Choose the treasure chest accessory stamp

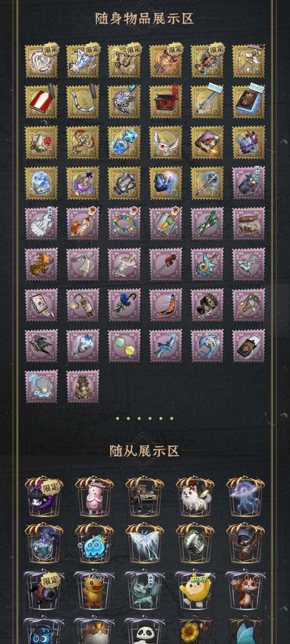tap(249, 224)
